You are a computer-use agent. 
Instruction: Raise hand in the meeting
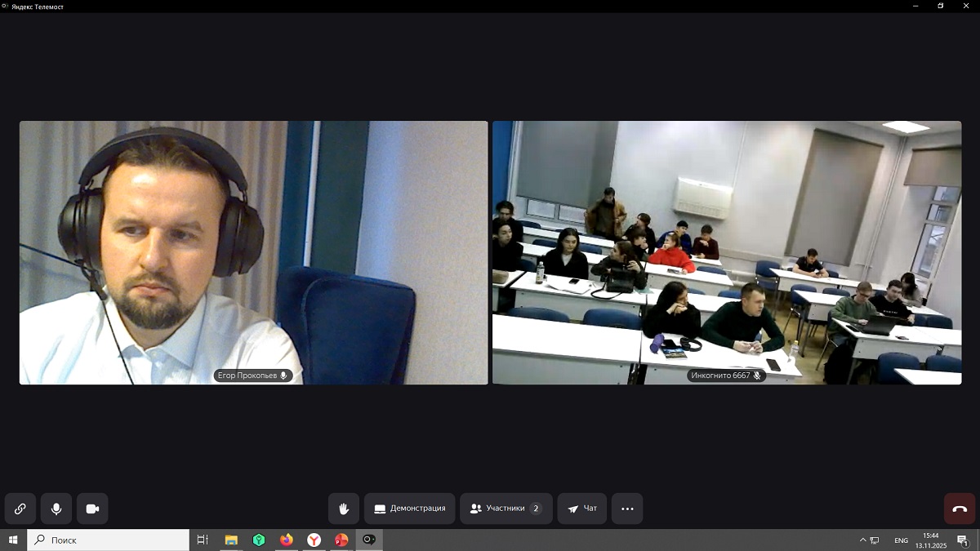pyautogui.click(x=344, y=509)
